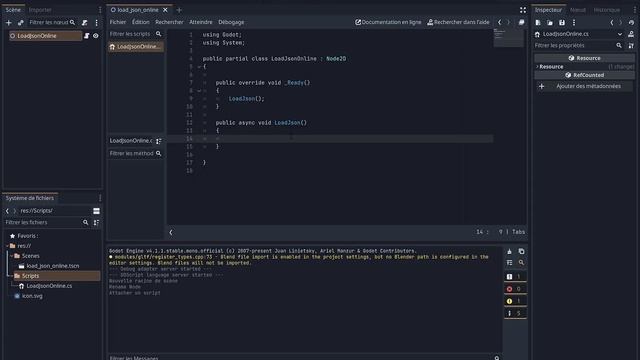Toggle FileSystem split view mode icon
This screenshot has width=640, height=360.
[x=96, y=211]
